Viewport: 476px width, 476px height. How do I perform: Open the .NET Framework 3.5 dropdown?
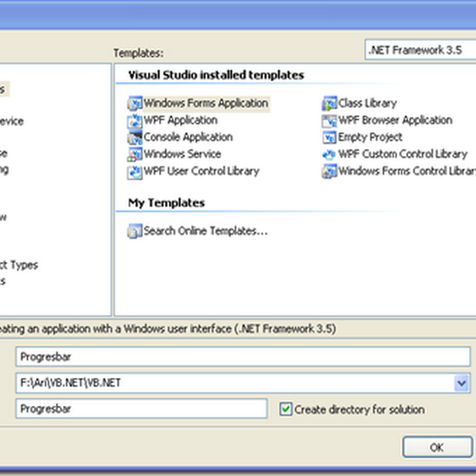[420, 50]
